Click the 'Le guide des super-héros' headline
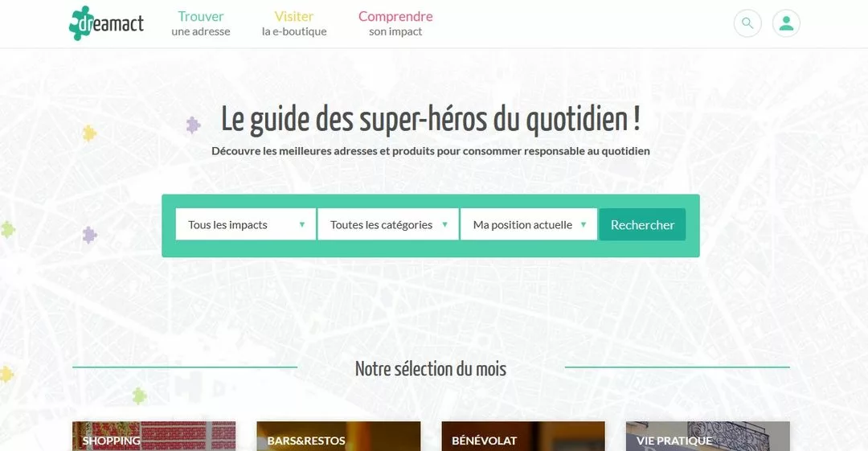Screen dimensions: 868x451 (431, 121)
